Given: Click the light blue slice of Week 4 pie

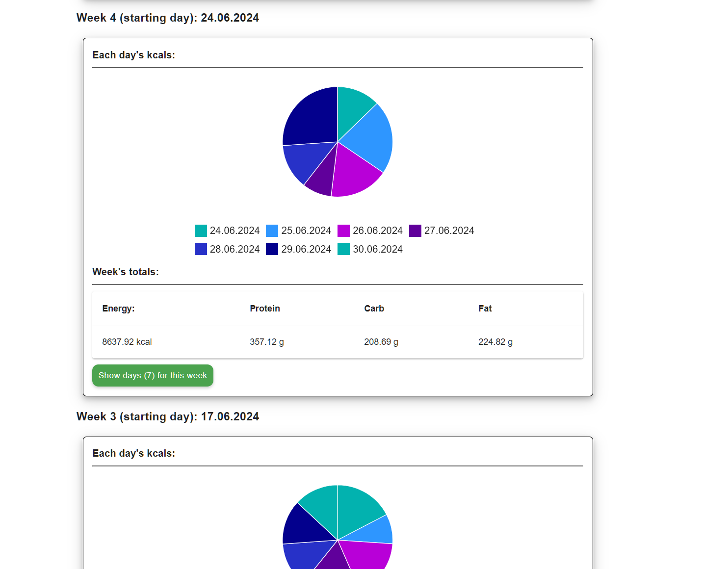Looking at the screenshot, I should 368,138.
